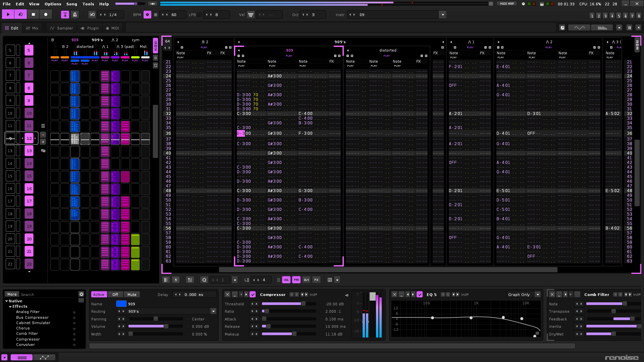Click the Quantize icon in pattern editor
644x362 pixels.
(x=204, y=280)
